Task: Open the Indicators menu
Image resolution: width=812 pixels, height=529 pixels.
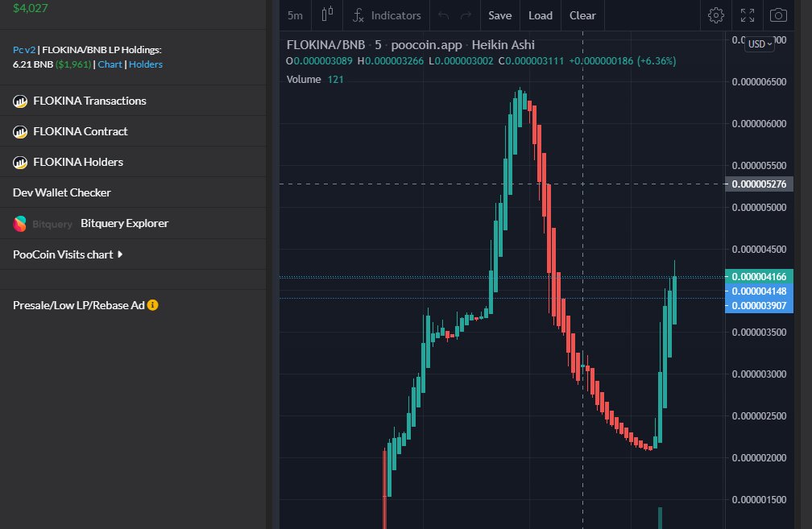Action: coord(387,15)
